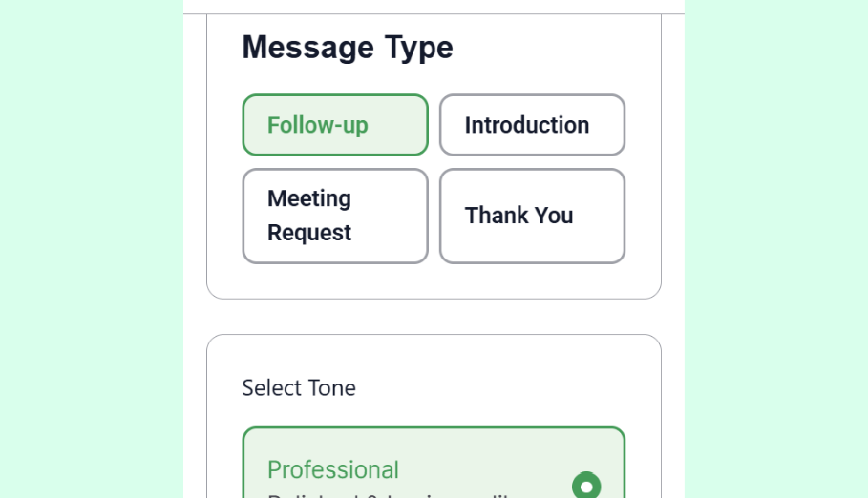Click the right mint green background

(775, 248)
